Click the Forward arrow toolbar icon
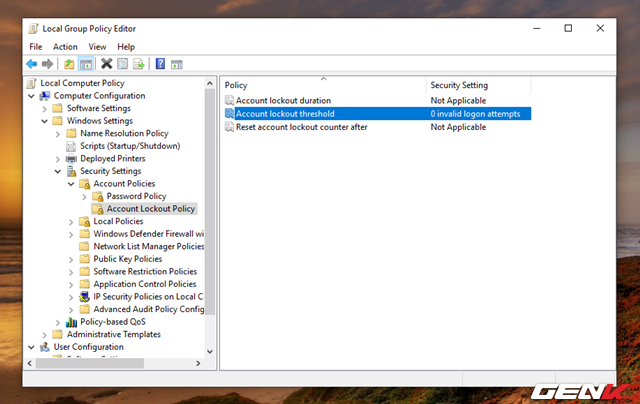The image size is (640, 404). pos(47,64)
